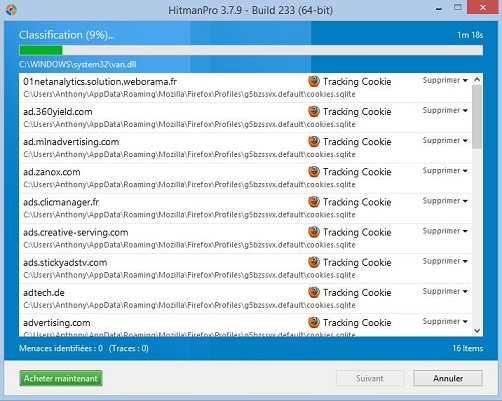Screen dimensions: 502x401
Task: Open Supprimer dropdown for adtech.de
Action: (x=445, y=291)
